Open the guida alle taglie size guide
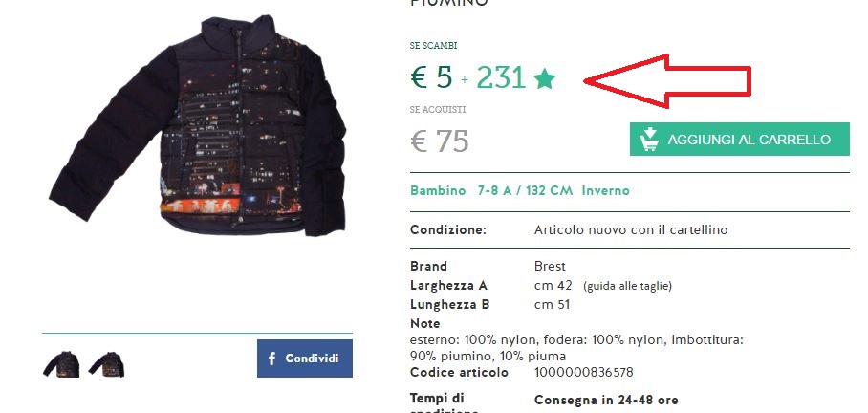The width and height of the screenshot is (868, 413). click(x=627, y=286)
